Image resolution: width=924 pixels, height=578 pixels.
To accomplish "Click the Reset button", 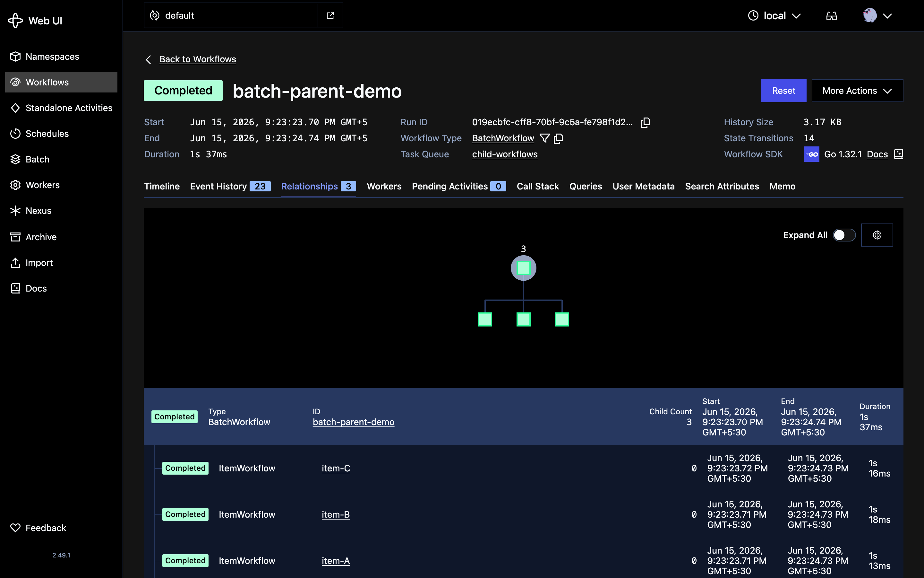I will pyautogui.click(x=783, y=91).
